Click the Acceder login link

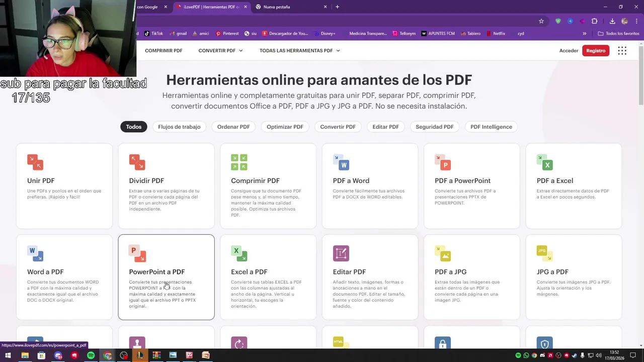[569, 51]
